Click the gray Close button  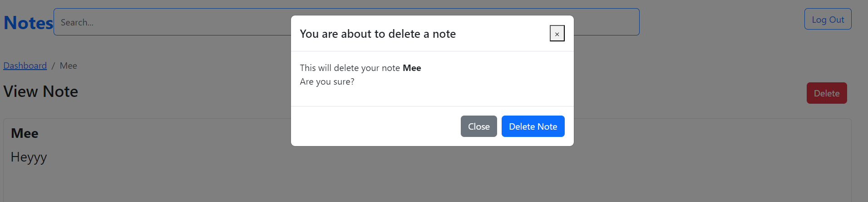tap(478, 126)
